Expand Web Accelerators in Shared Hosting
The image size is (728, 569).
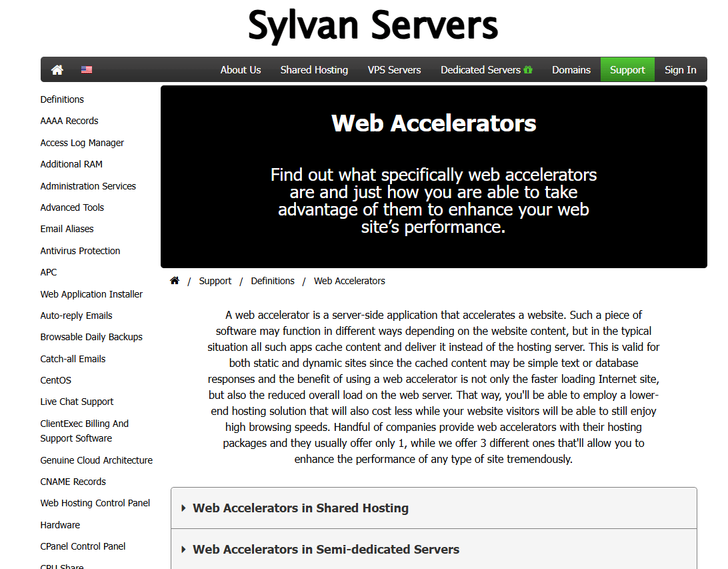[433, 508]
